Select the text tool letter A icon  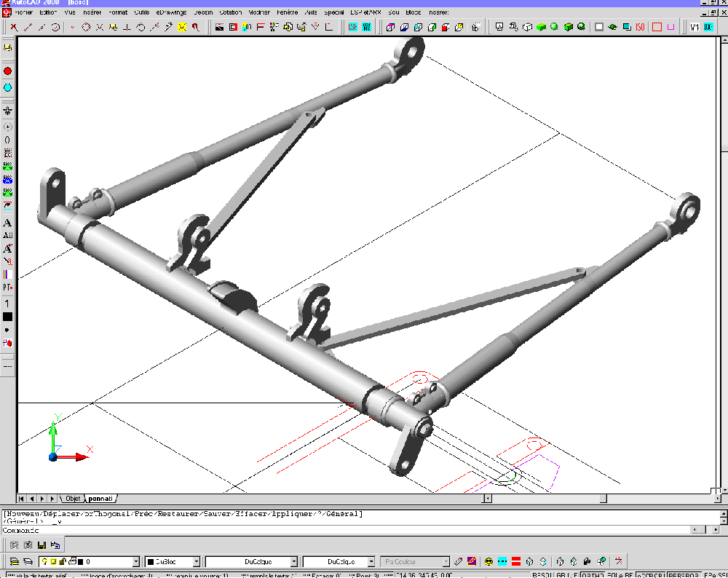[x=7, y=223]
